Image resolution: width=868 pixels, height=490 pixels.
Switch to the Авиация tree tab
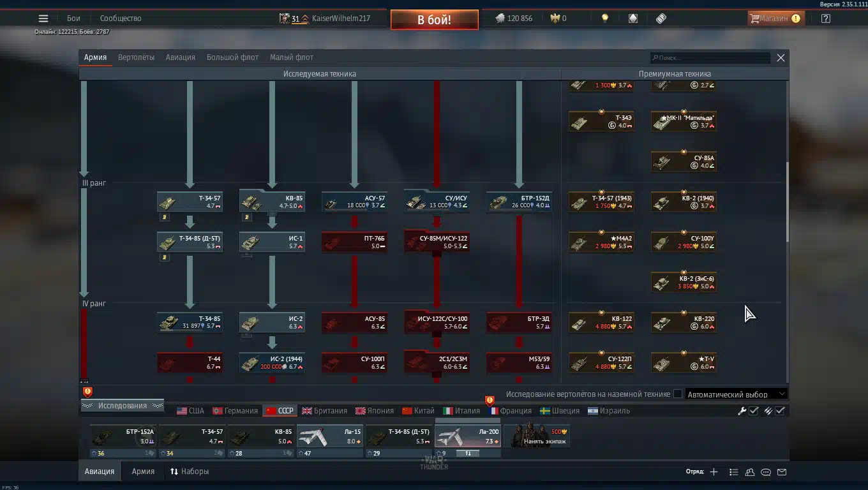tap(181, 57)
